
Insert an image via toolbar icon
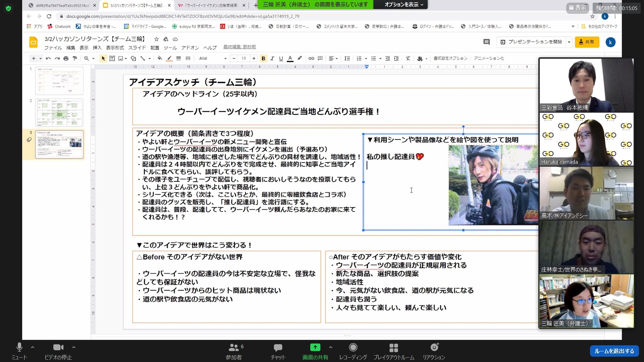click(x=121, y=58)
